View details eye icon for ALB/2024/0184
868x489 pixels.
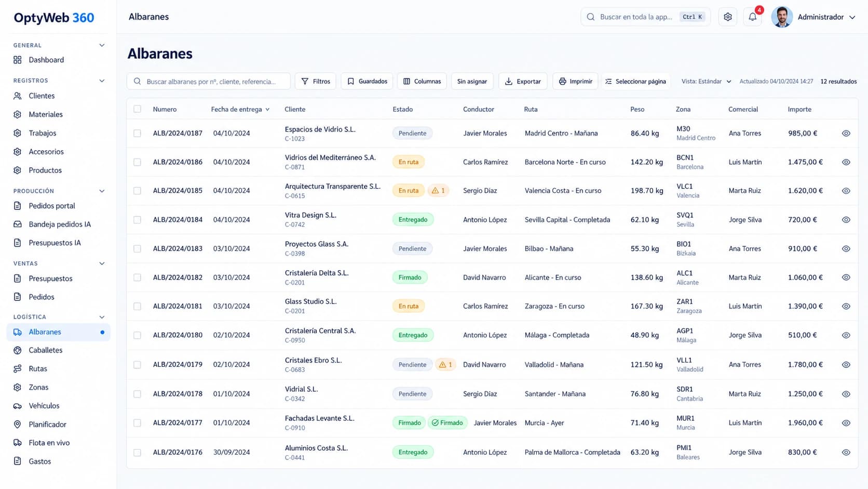pyautogui.click(x=846, y=220)
